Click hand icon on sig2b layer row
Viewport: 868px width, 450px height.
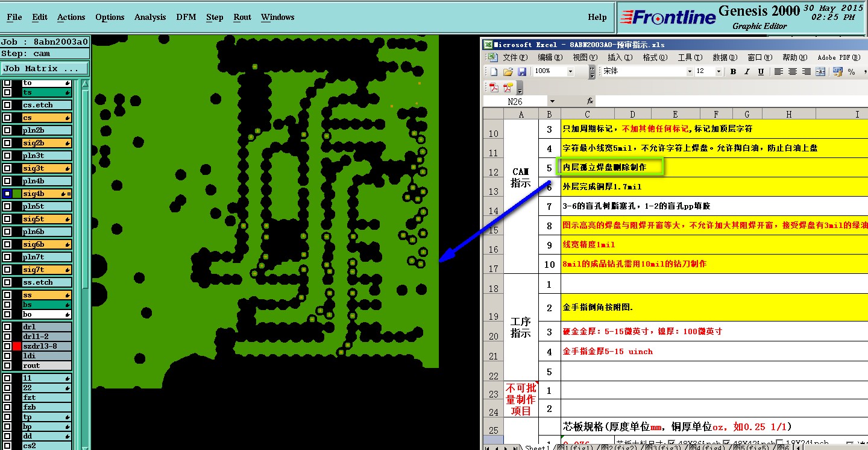click(x=68, y=143)
